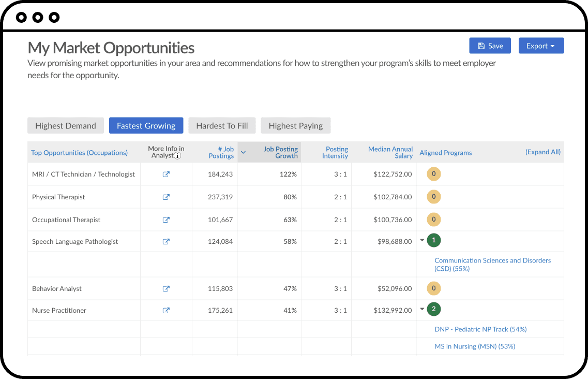588x379 pixels.
Task: Open Communication Sciences and Disorders (CSD) program
Action: point(492,265)
